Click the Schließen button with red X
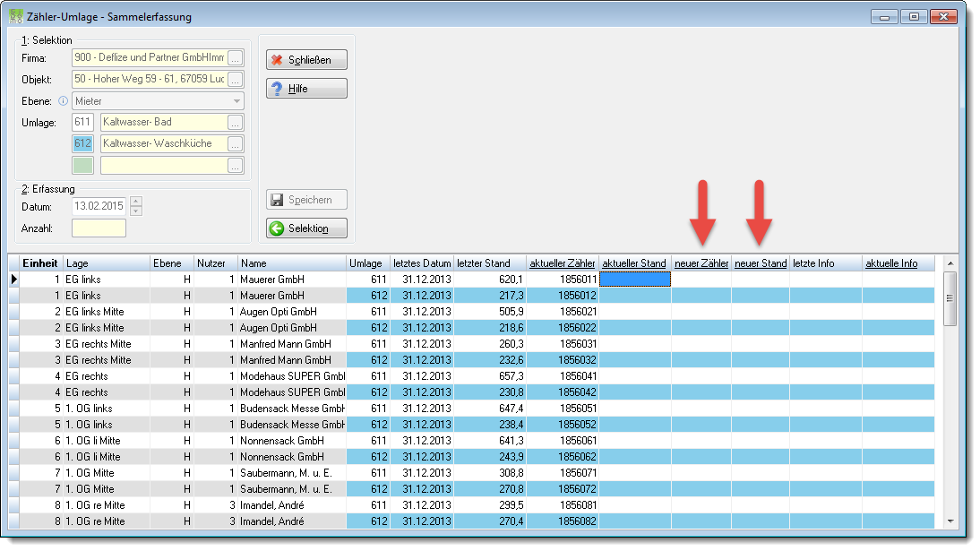This screenshot has width=980, height=551. [x=307, y=60]
